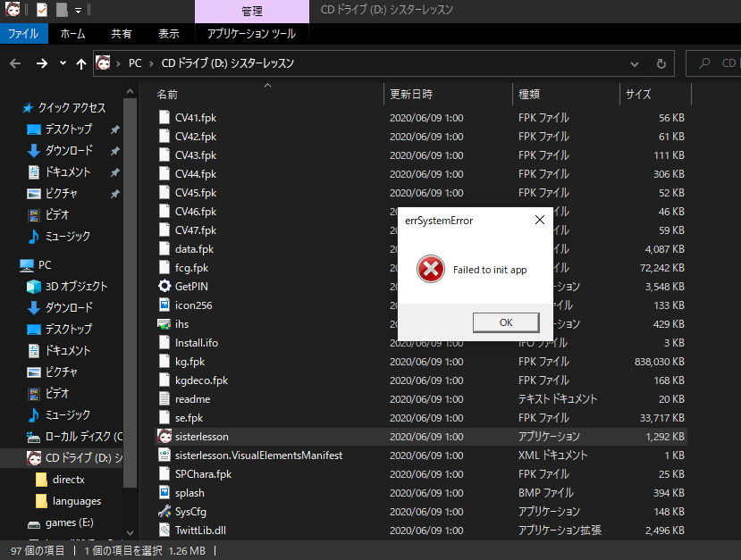Select the splash BMP file icon
This screenshot has height=560, width=741.
click(164, 493)
